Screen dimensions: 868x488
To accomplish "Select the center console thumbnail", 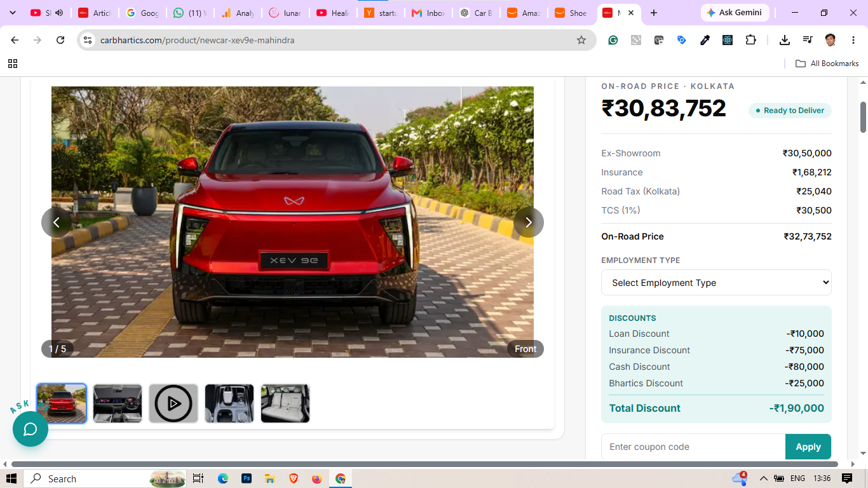I will coord(229,403).
